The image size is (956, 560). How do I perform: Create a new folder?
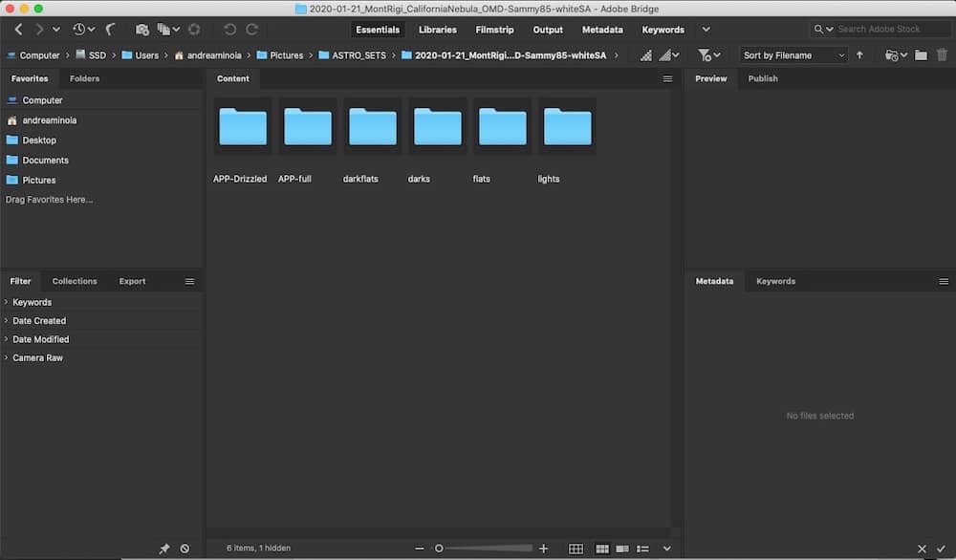click(921, 55)
